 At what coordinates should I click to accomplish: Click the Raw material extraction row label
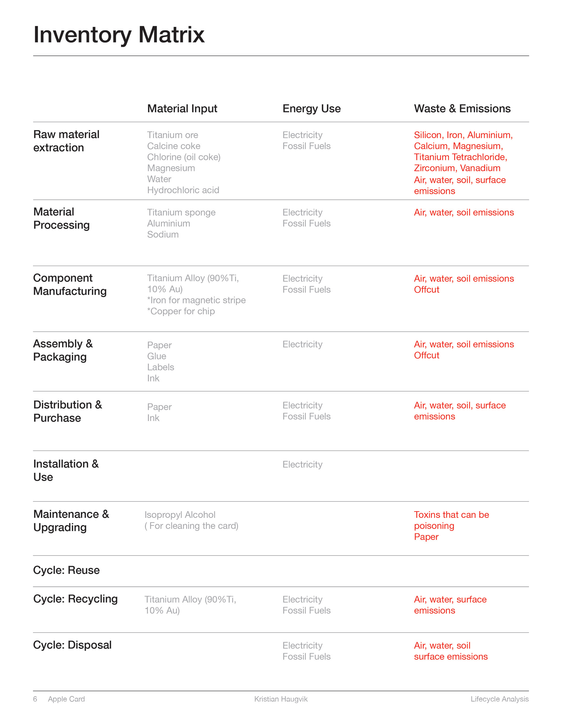[x=66, y=141]
